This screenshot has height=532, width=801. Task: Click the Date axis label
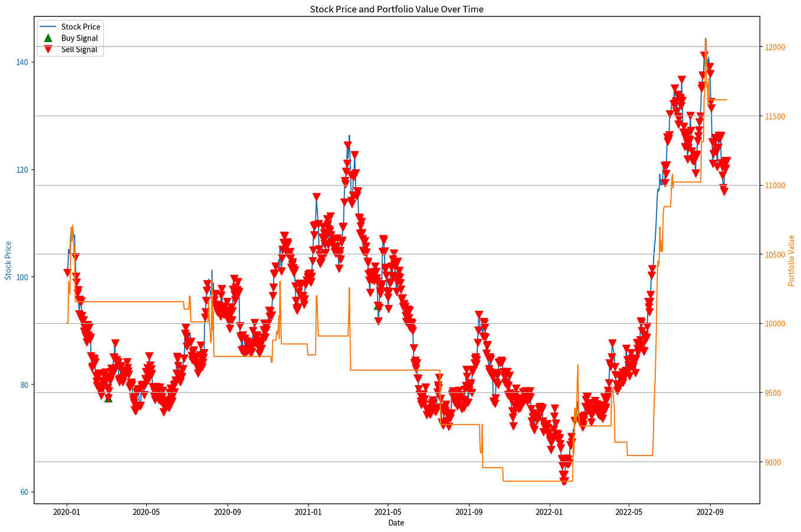(396, 523)
